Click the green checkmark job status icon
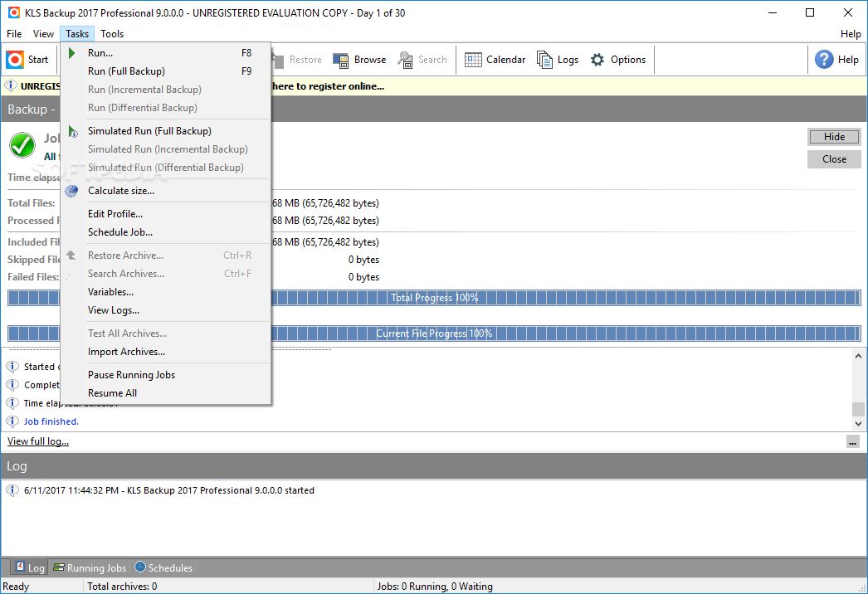Viewport: 868px width, 594px height. click(x=22, y=145)
